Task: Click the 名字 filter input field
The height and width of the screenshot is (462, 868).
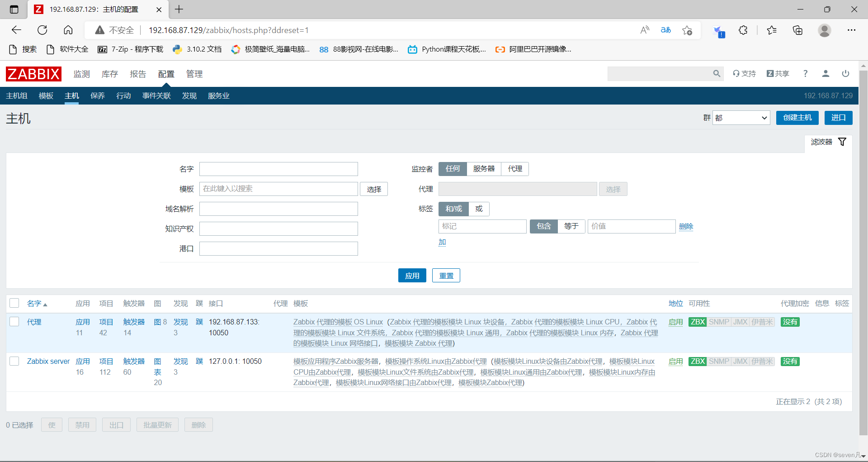Action: 278,169
